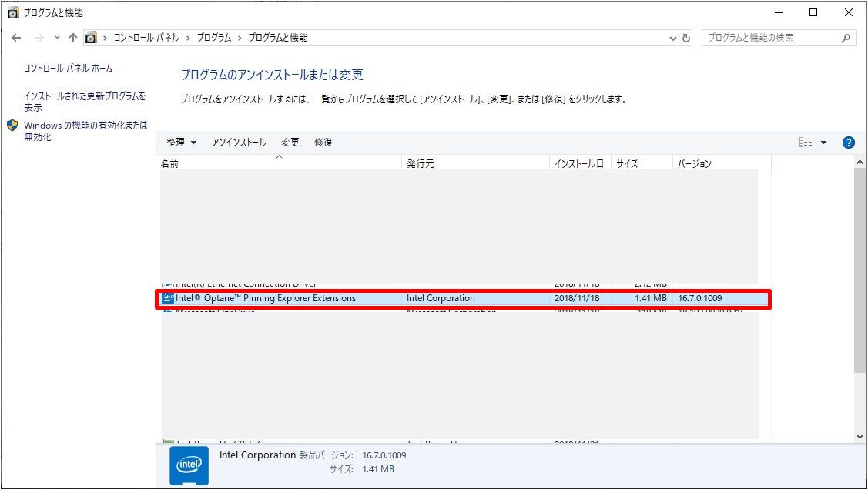Go up one level with the up arrow
This screenshot has width=868, height=490.
point(73,38)
